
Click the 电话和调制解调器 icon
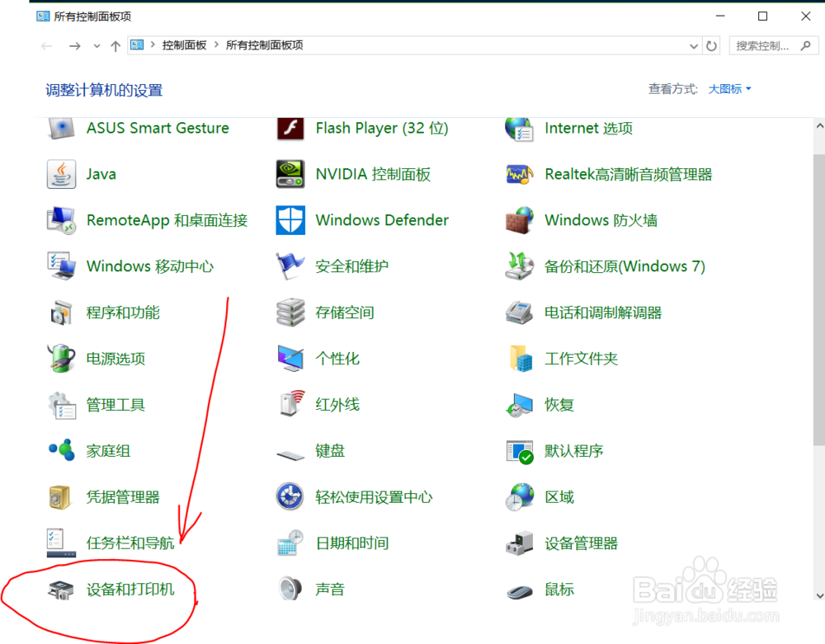pyautogui.click(x=519, y=313)
